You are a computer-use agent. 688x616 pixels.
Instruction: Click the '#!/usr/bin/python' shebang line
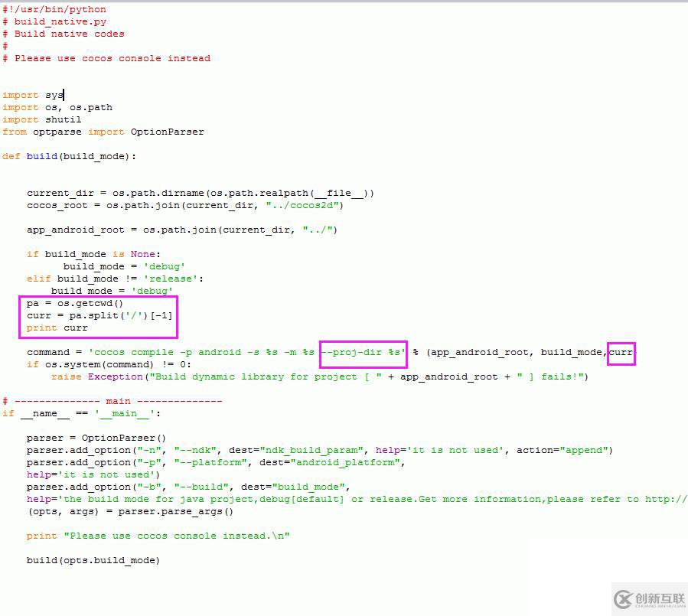pyautogui.click(x=54, y=9)
